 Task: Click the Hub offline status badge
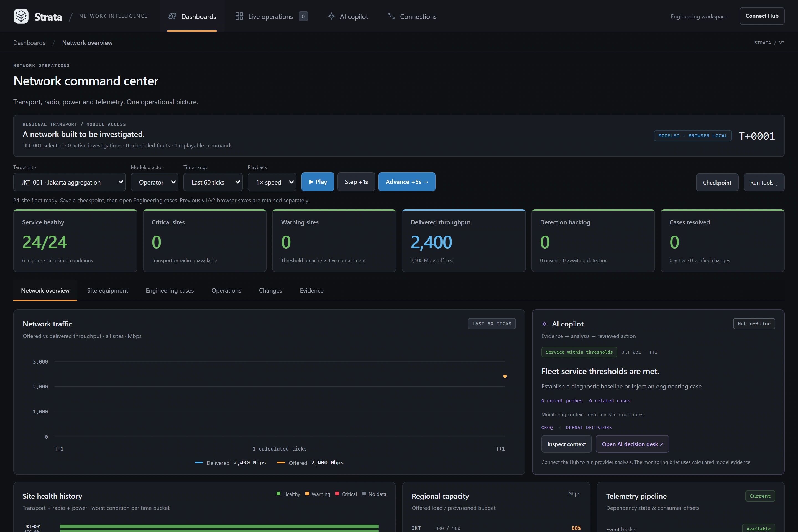[x=754, y=324]
